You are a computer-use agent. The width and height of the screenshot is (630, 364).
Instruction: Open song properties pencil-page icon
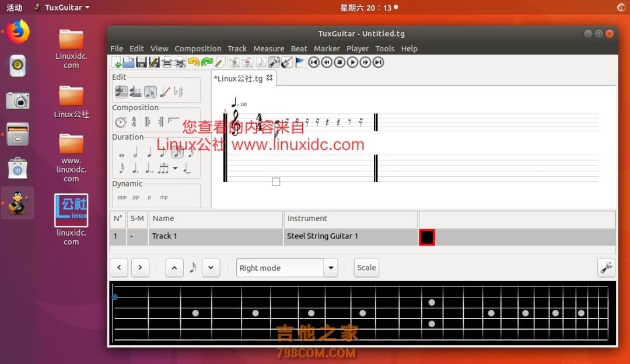click(x=220, y=62)
